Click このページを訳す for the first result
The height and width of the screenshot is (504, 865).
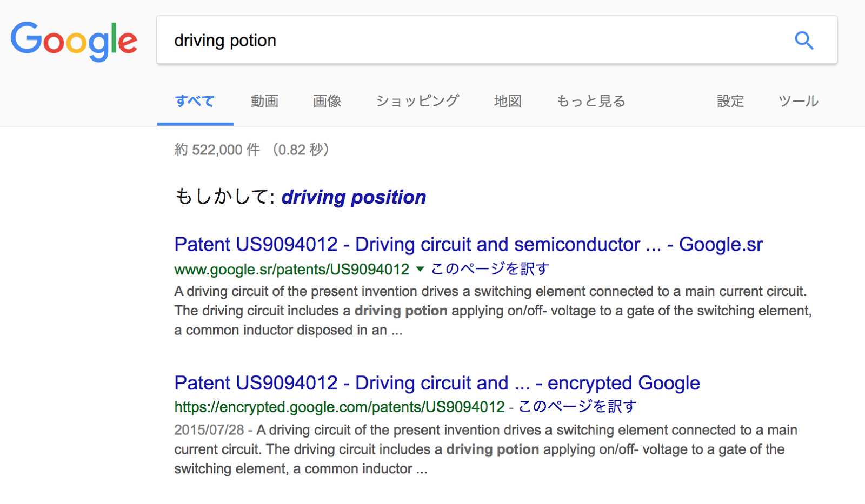pyautogui.click(x=490, y=269)
